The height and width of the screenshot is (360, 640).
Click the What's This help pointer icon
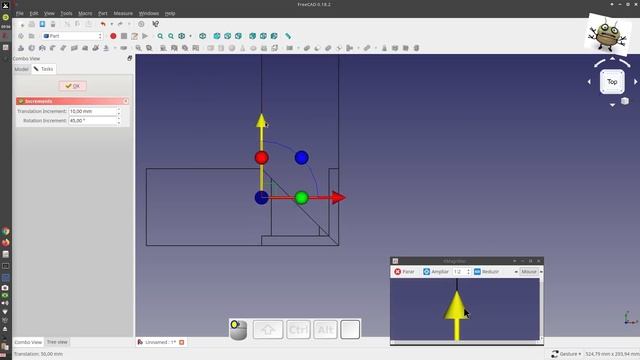(156, 24)
